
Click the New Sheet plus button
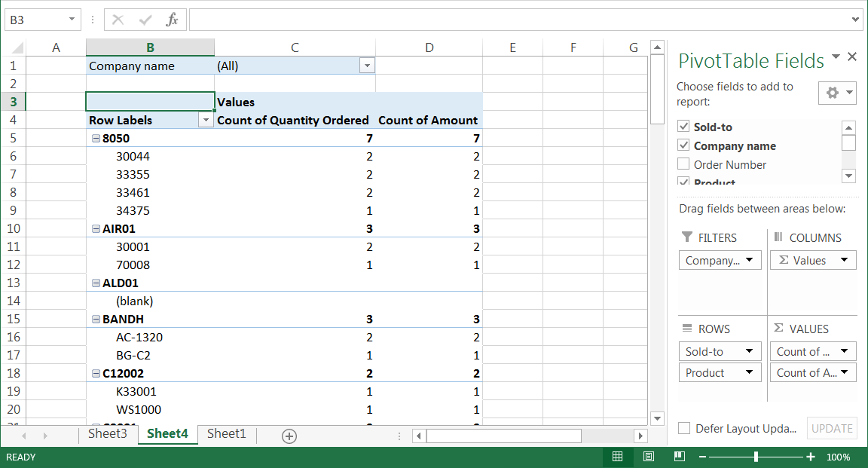pyautogui.click(x=289, y=436)
